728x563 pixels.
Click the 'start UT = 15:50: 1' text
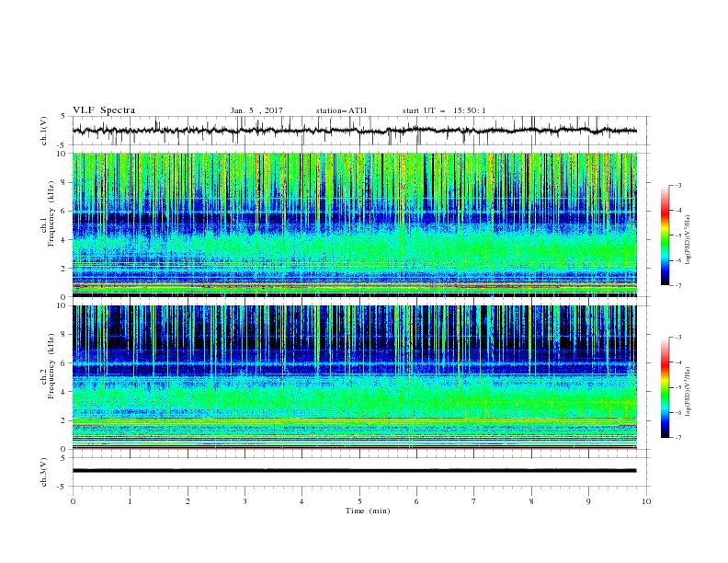point(444,110)
